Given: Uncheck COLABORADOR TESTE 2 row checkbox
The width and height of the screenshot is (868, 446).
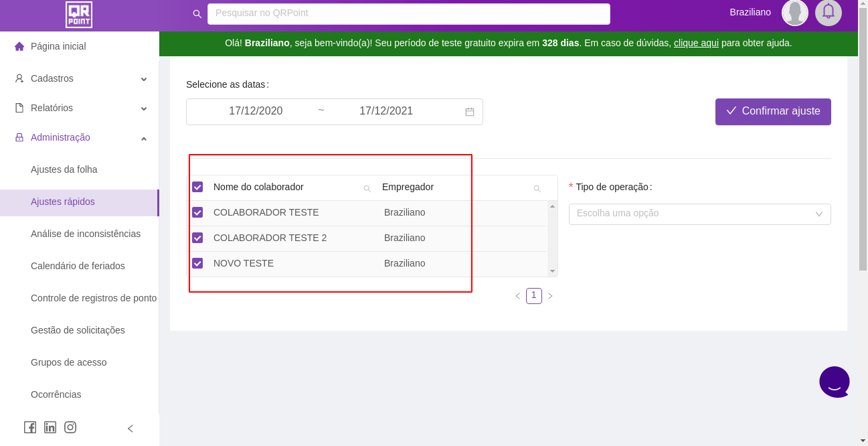Looking at the screenshot, I should 197,238.
